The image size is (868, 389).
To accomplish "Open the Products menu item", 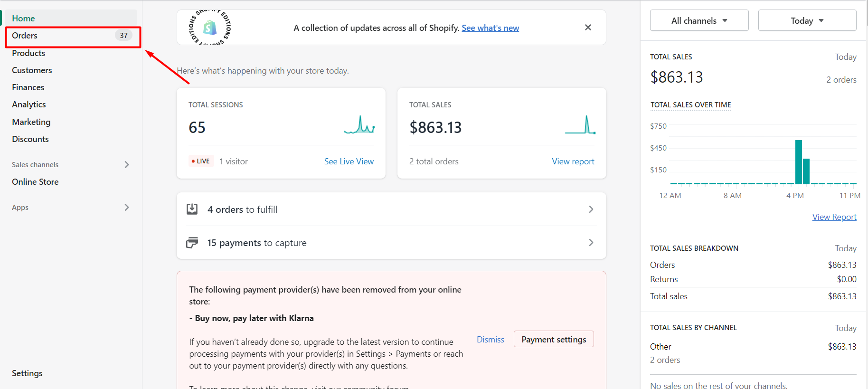I will (x=28, y=53).
